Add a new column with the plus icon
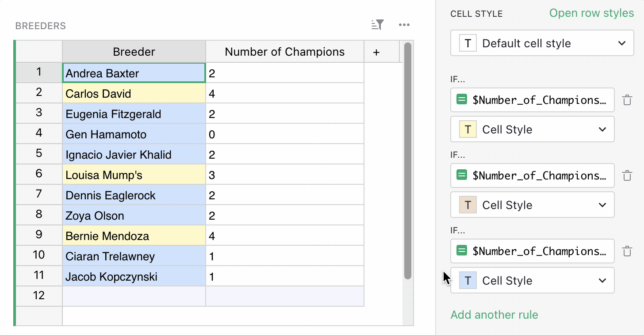644x335 pixels. [376, 52]
